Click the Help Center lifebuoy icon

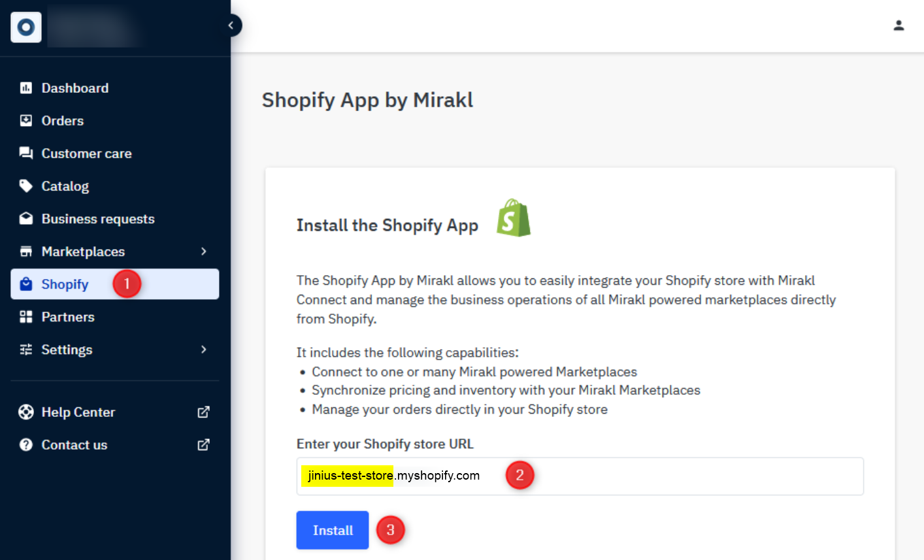(26, 412)
